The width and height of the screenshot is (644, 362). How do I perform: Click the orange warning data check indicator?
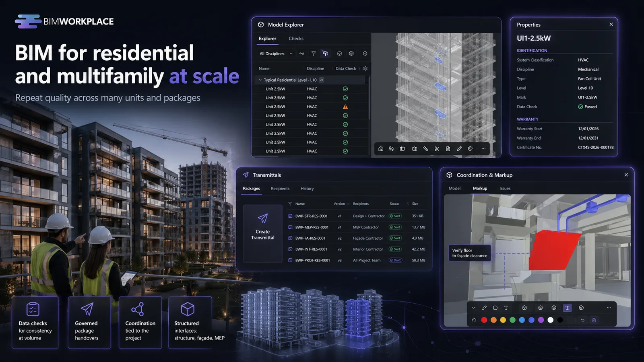pos(345,107)
